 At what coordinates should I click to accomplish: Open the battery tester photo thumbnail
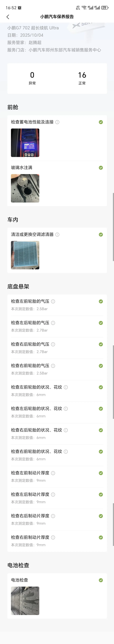[25, 143]
